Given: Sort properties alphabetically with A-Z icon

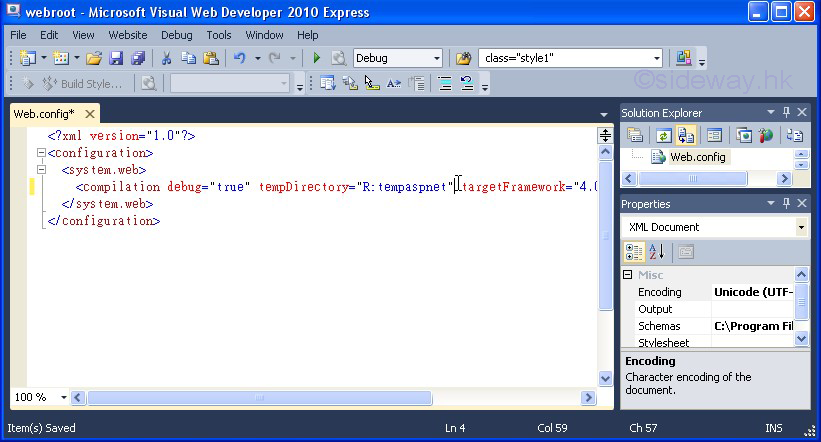Looking at the screenshot, I should [x=656, y=252].
